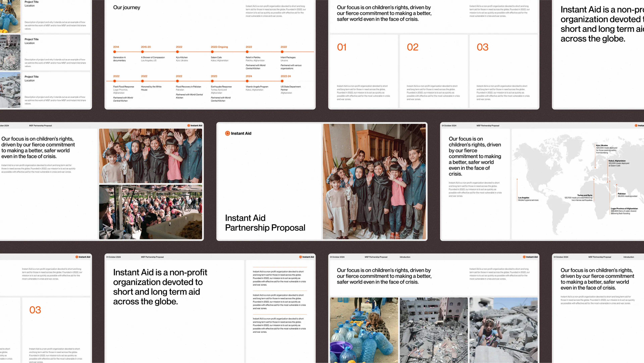Click the Instant Aid logo icon above the waving children photo
The height and width of the screenshot is (363, 644).
click(x=189, y=126)
